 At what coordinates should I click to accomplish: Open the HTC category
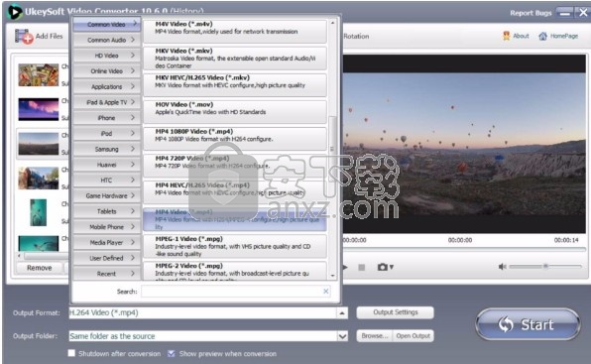[107, 181]
